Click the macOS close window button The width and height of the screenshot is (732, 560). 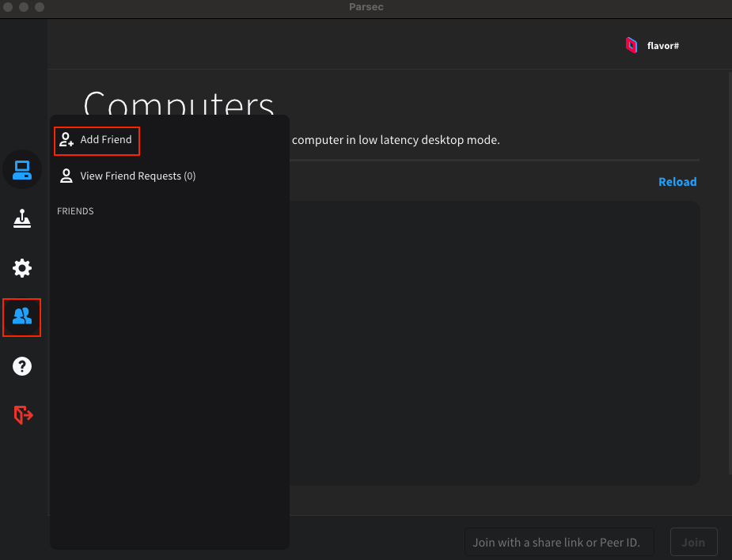8,7
